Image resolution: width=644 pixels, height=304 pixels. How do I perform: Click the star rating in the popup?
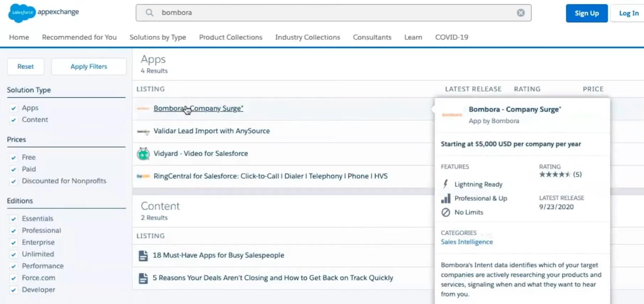pyautogui.click(x=555, y=174)
